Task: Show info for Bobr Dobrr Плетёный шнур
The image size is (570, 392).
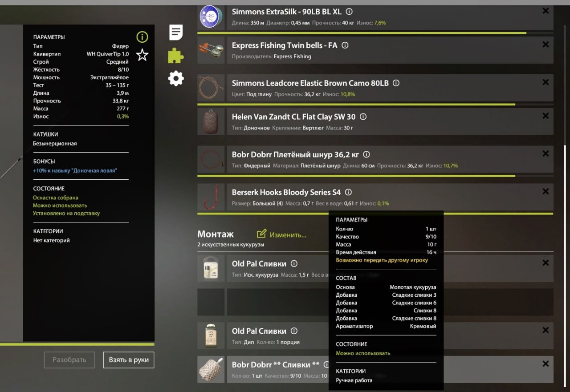Action: pyautogui.click(x=366, y=155)
